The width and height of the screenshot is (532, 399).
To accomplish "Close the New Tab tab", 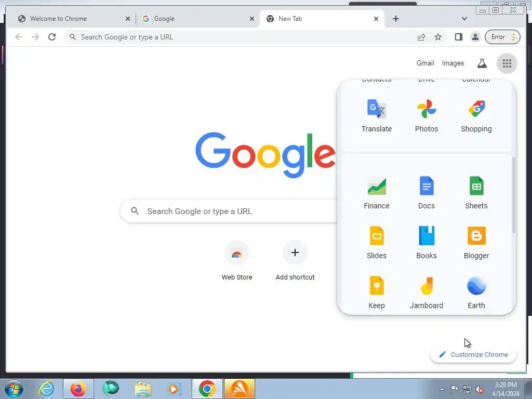I will [376, 19].
